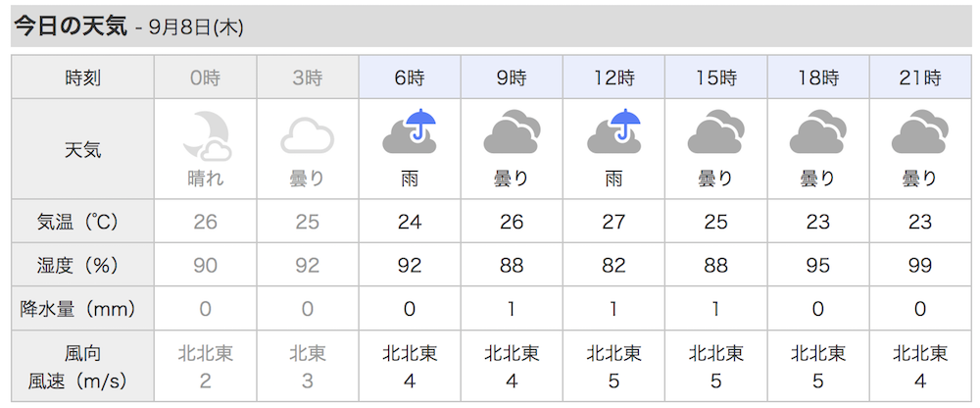Select the 降水量 (mm) row label
The height and width of the screenshot is (408, 980).
click(82, 309)
